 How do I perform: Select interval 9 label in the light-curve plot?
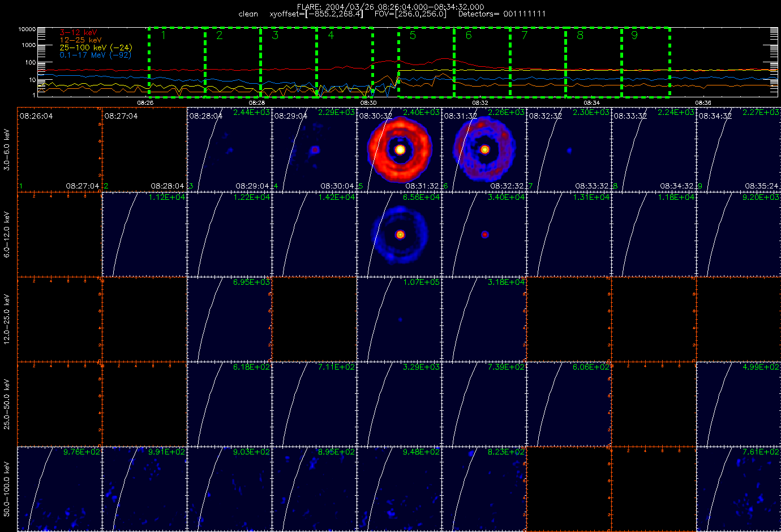click(x=634, y=35)
